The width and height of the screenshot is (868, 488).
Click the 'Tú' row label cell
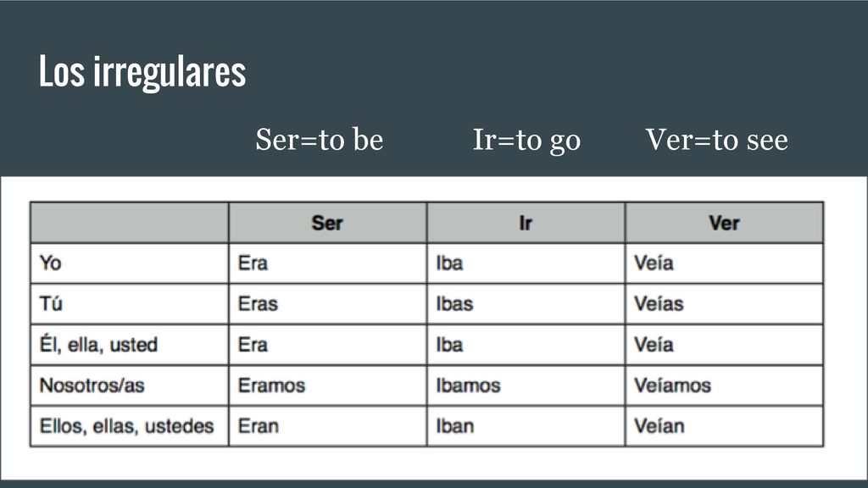pyautogui.click(x=130, y=304)
